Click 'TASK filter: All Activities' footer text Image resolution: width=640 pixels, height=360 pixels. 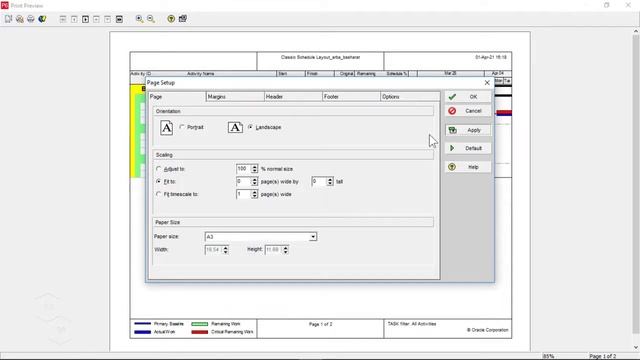(412, 324)
